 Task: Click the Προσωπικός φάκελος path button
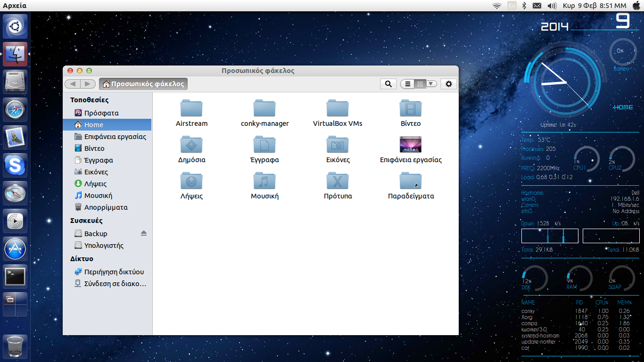(x=143, y=84)
